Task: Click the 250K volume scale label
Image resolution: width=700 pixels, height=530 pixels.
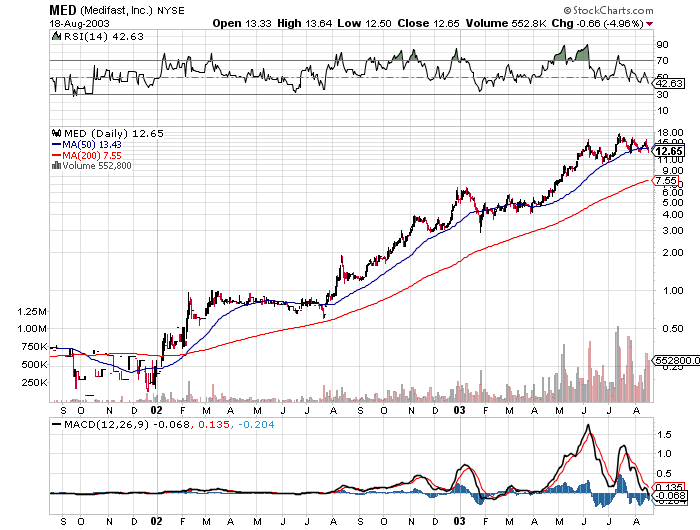Action: (34, 382)
